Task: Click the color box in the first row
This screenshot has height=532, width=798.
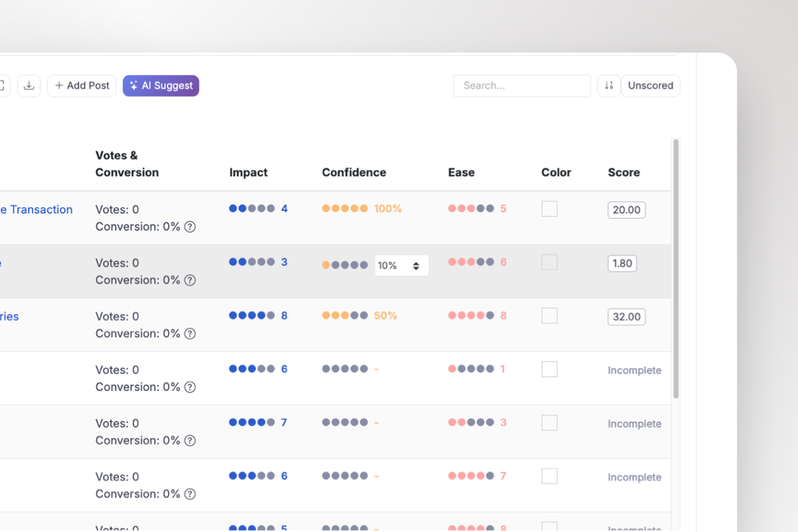Action: 549,209
